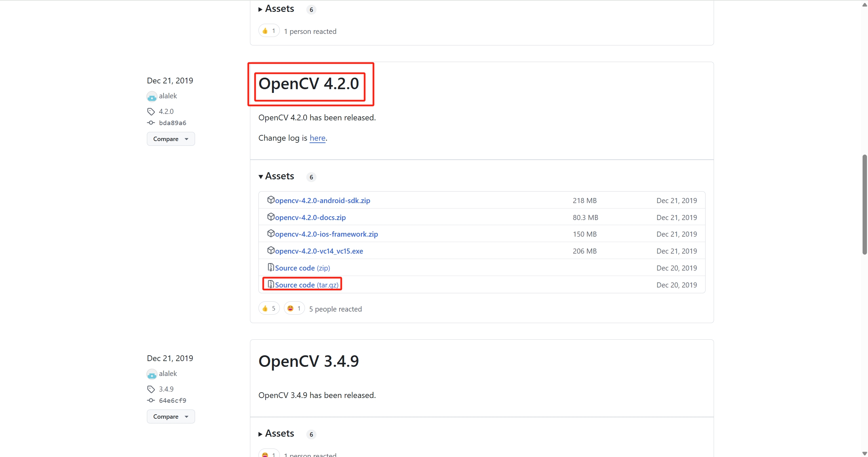Click the '80.3 MB' size value
The image size is (868, 457).
pos(585,218)
